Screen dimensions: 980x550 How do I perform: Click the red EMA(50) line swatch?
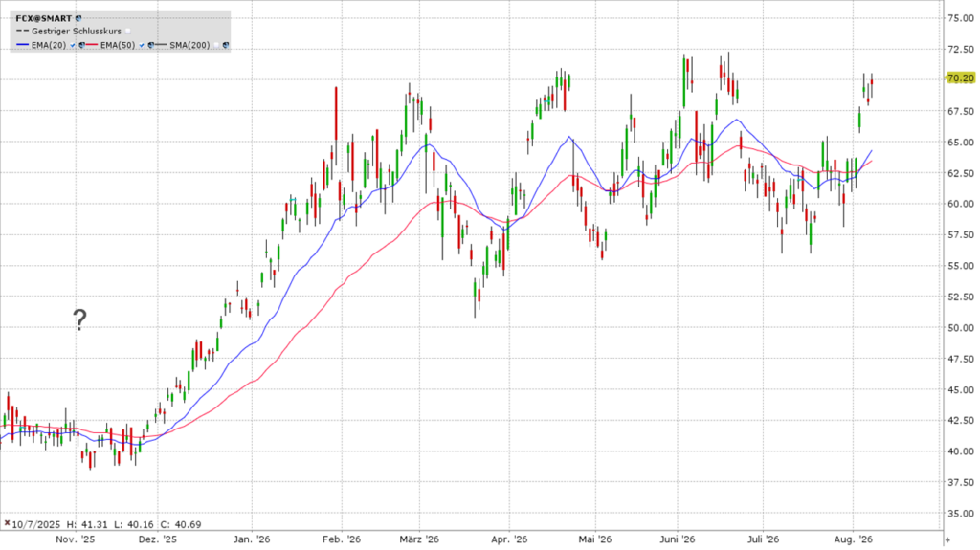click(x=92, y=45)
